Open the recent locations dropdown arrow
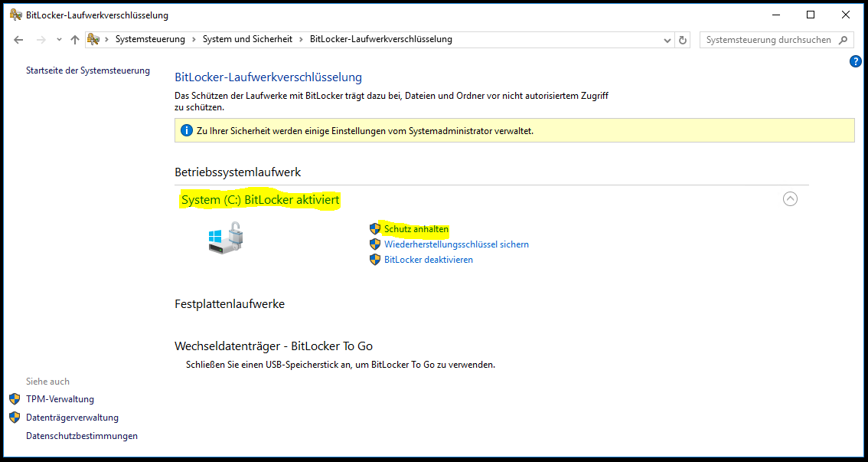The height and width of the screenshot is (462, 868). tap(59, 40)
